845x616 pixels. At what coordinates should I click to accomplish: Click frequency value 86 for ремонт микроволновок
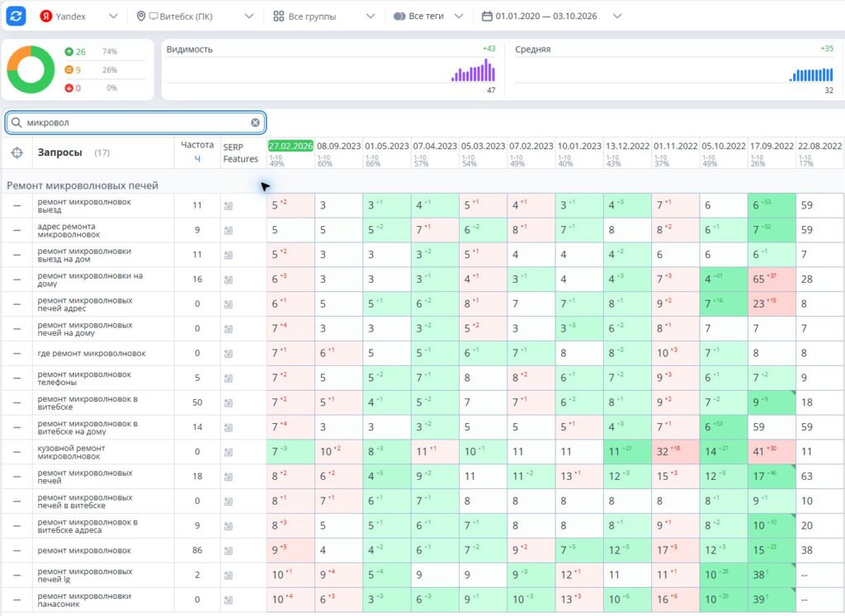(197, 550)
